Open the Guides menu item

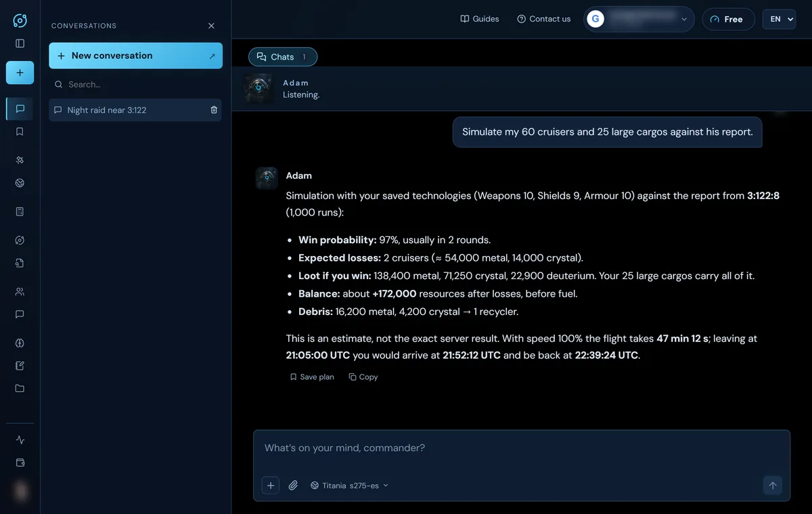click(480, 19)
